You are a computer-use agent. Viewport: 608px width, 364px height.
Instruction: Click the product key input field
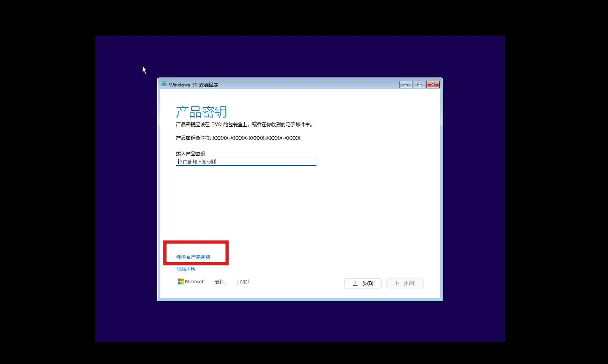pos(246,162)
